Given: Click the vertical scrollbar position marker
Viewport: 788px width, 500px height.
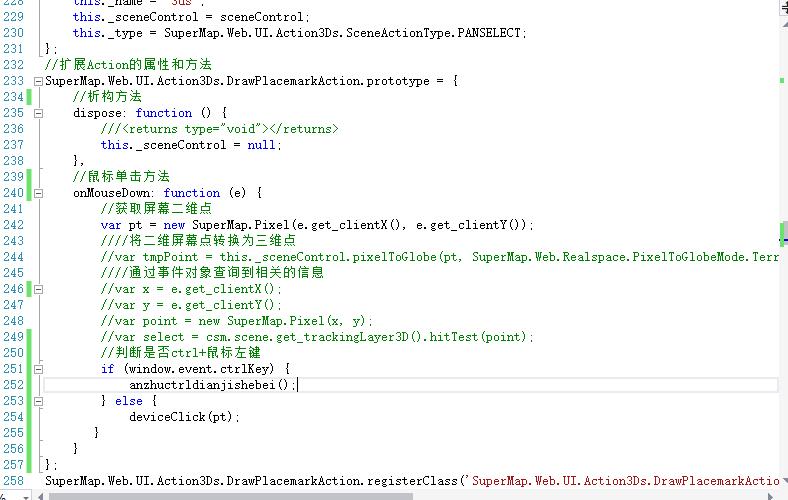Looking at the screenshot, I should point(783,240).
